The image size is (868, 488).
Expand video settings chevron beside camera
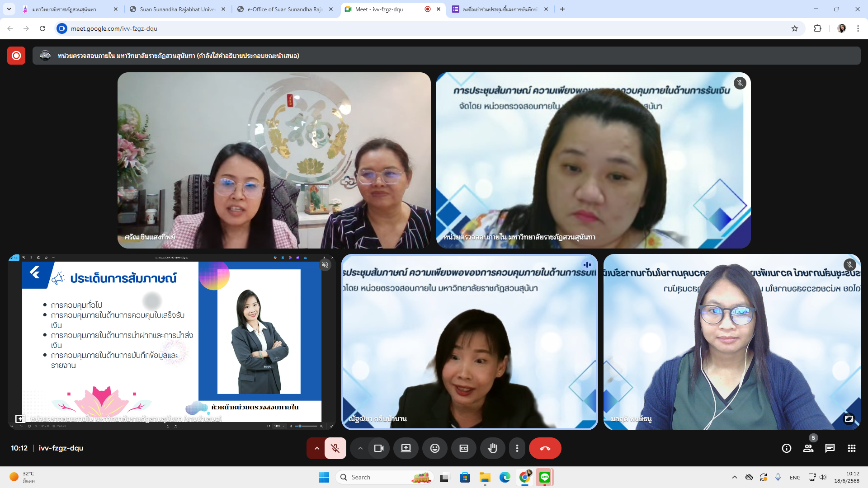coord(360,448)
